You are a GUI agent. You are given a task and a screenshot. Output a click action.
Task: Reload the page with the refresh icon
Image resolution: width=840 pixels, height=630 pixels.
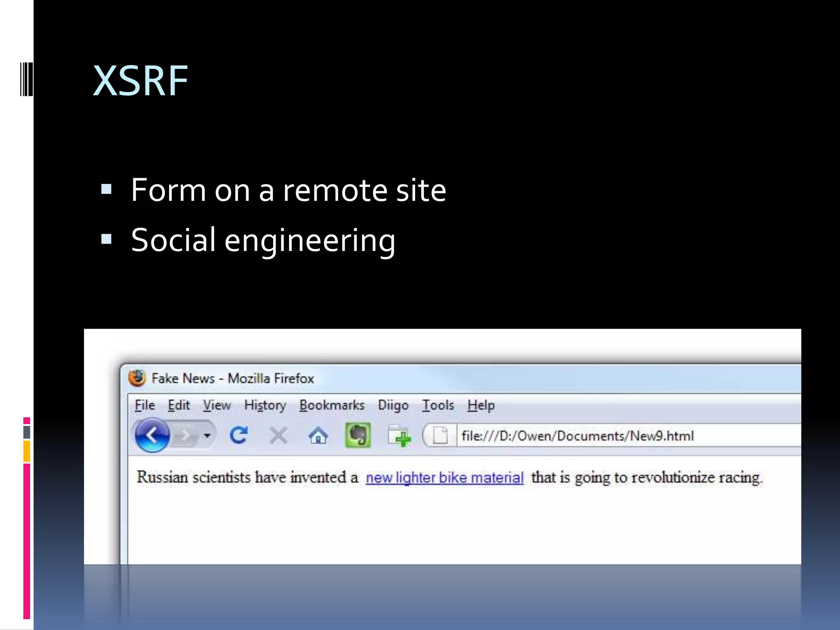239,435
